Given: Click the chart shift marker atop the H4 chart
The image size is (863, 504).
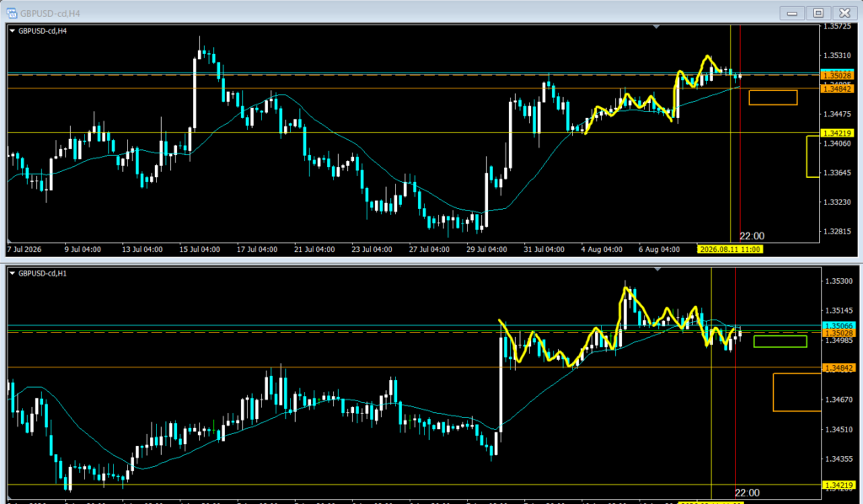Looking at the screenshot, I should (656, 26).
